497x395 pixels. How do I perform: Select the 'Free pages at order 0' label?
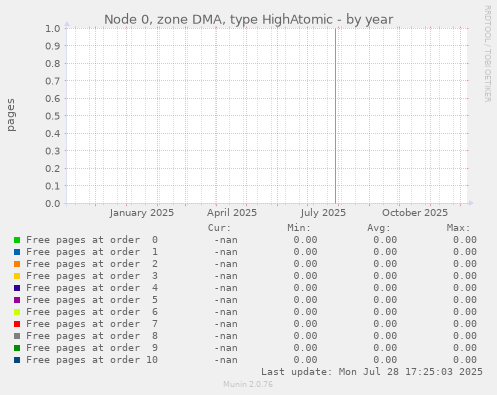92,240
